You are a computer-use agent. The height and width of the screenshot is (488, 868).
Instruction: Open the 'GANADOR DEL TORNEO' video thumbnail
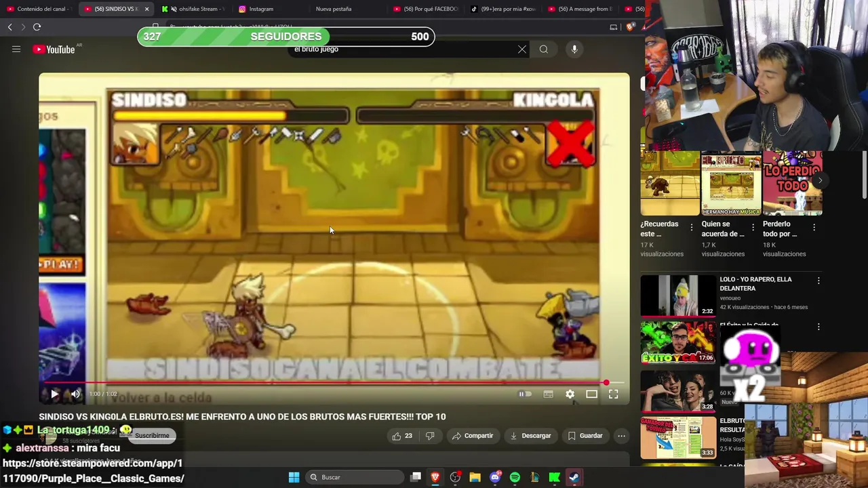pyautogui.click(x=678, y=437)
